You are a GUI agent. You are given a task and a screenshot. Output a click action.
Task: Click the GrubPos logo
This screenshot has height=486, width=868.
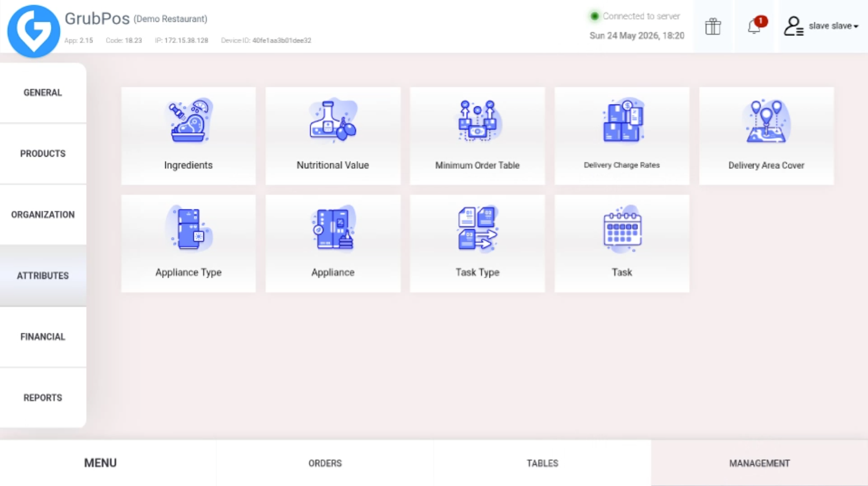click(x=34, y=31)
